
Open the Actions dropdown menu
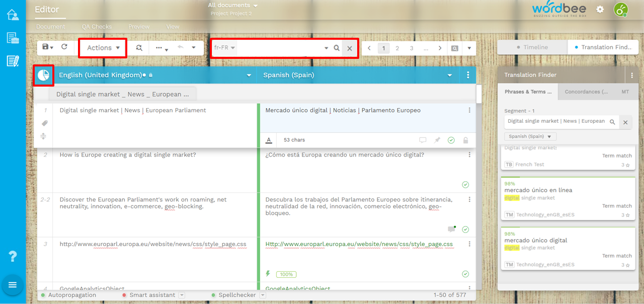pos(103,48)
